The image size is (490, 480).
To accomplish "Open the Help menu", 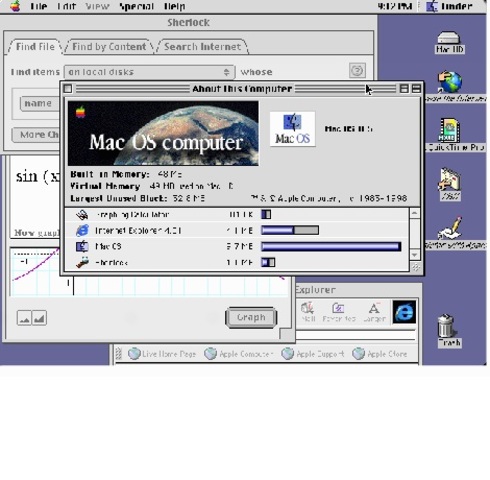I will (175, 6).
